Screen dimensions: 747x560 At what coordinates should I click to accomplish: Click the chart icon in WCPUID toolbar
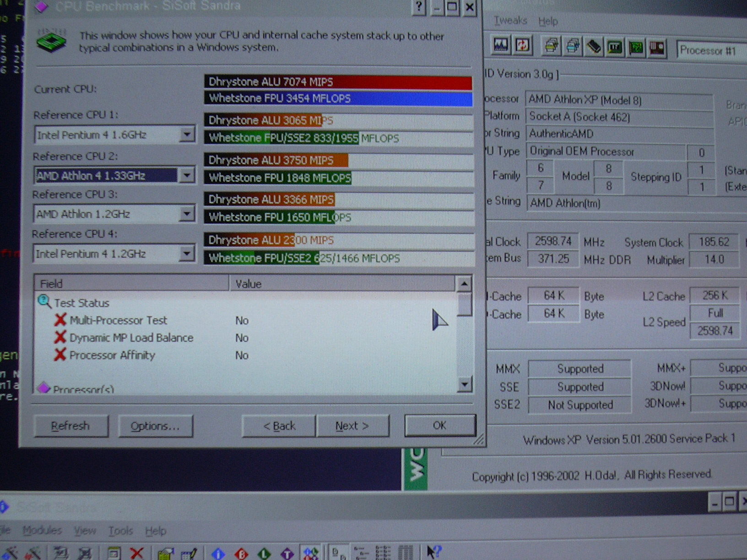[501, 45]
